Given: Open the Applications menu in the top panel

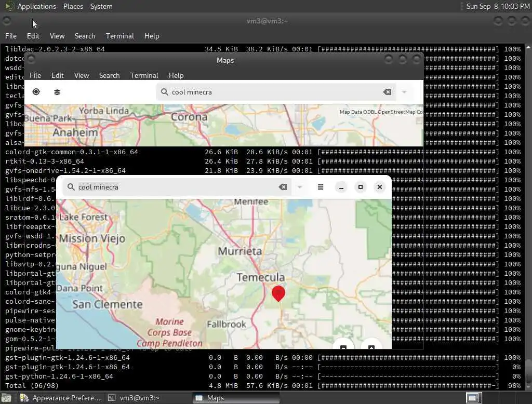Looking at the screenshot, I should 37,6.
